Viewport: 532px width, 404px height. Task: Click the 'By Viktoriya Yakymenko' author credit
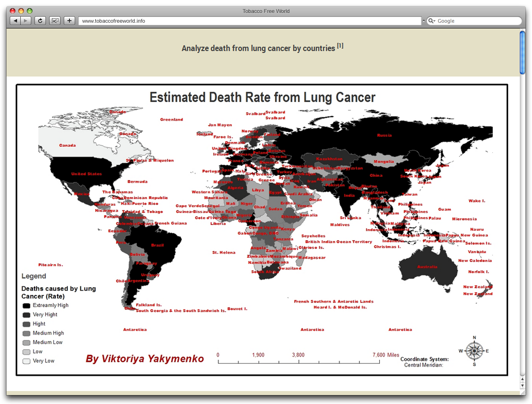click(x=145, y=359)
